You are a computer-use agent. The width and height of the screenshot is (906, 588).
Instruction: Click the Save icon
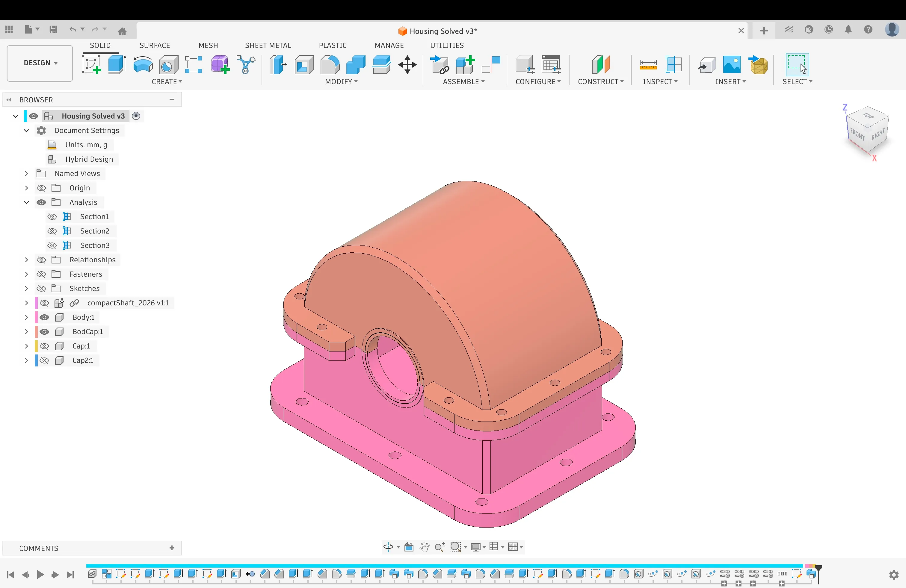pos(53,29)
